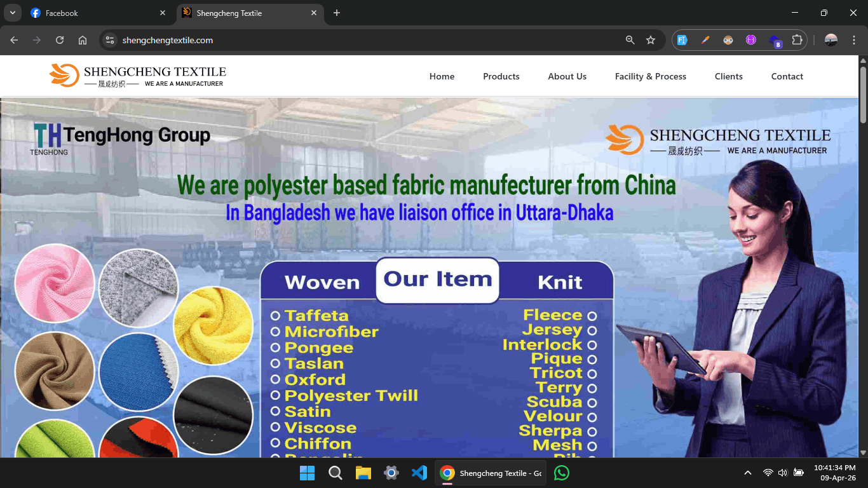Show hidden system tray icons
Viewport: 868px width, 488px height.
pyautogui.click(x=748, y=473)
